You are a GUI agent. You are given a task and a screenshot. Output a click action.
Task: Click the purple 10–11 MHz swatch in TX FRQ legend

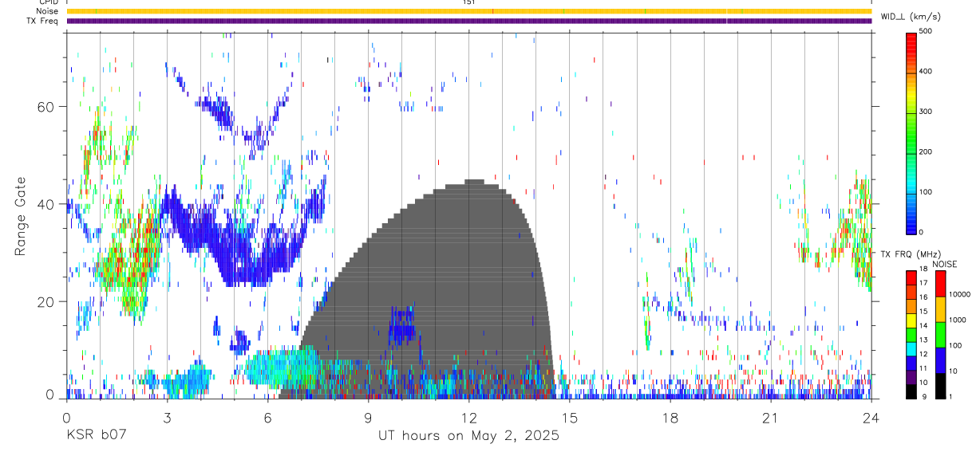pos(911,375)
